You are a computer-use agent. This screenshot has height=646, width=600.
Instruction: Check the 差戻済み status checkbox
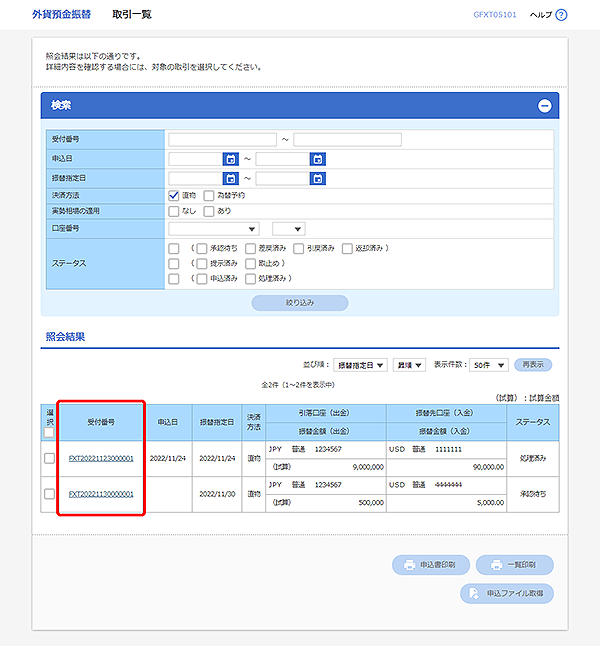250,248
